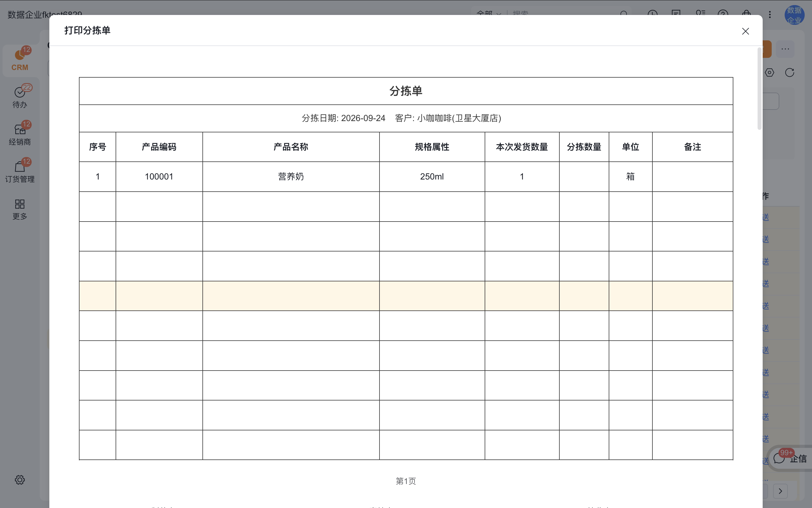Image resolution: width=812 pixels, height=508 pixels.
Task: Click the horizontal ellipsis more-actions button
Action: pos(785,49)
